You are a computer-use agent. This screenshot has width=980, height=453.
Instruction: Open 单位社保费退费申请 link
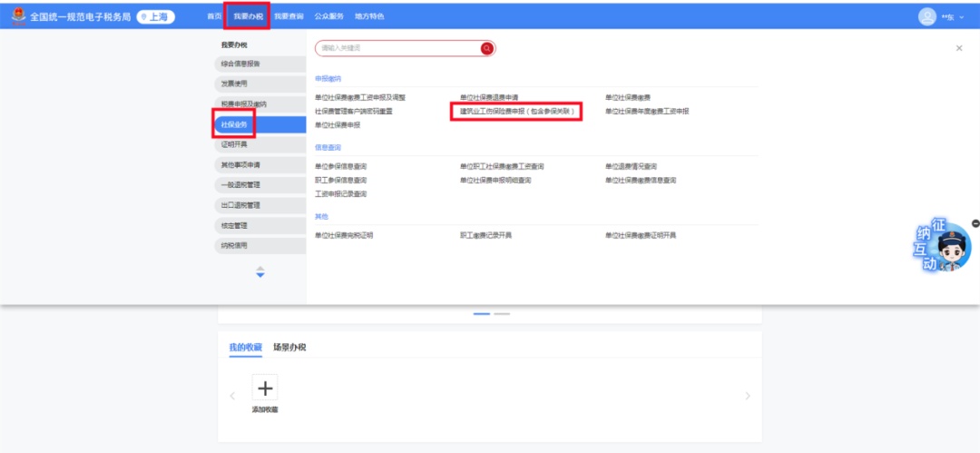(489, 98)
